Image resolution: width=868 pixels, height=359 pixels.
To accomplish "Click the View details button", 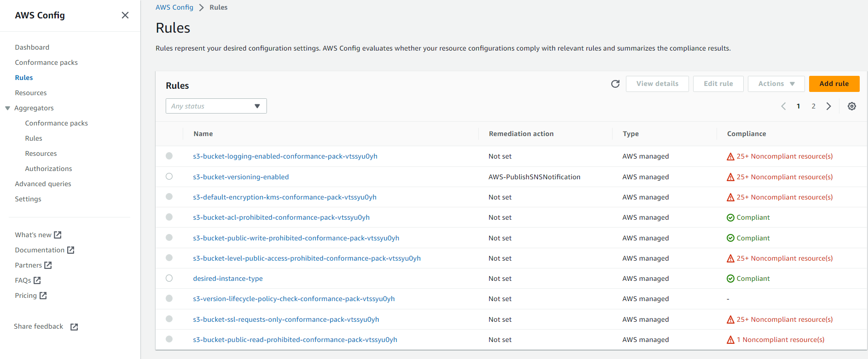I will click(657, 84).
